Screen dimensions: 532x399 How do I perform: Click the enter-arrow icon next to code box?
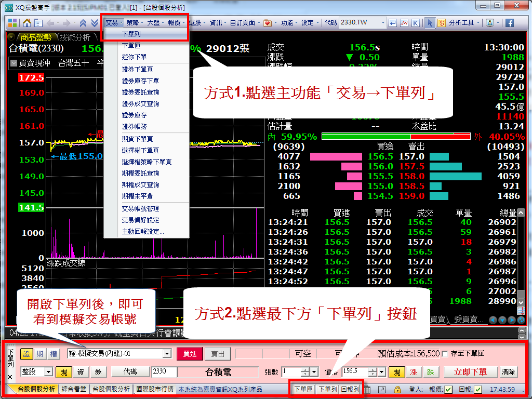coord(393,23)
